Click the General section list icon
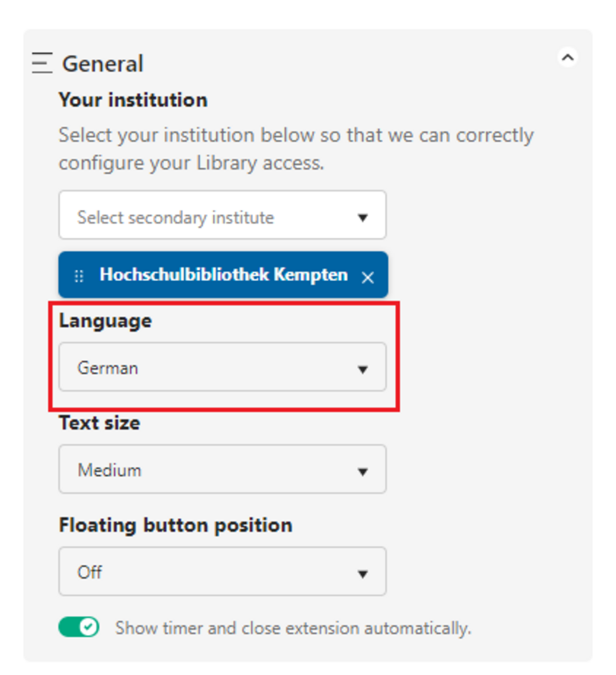 [x=42, y=63]
